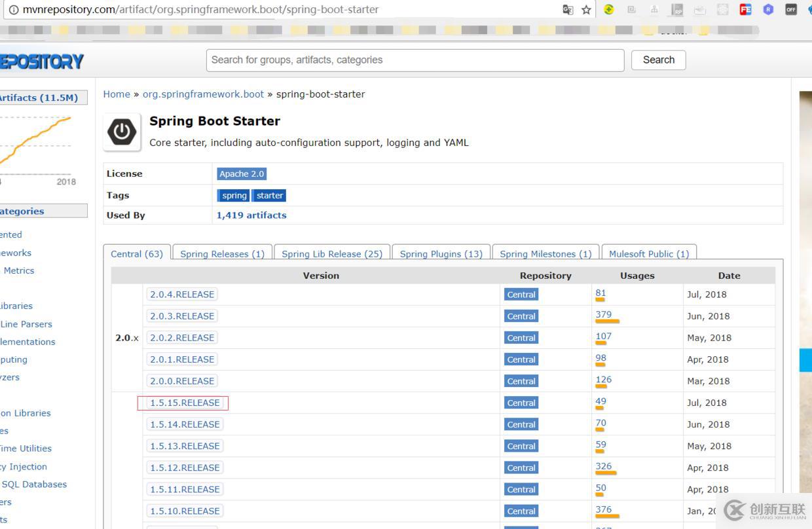Select the spring tag
This screenshot has width=812, height=529.
click(x=234, y=195)
